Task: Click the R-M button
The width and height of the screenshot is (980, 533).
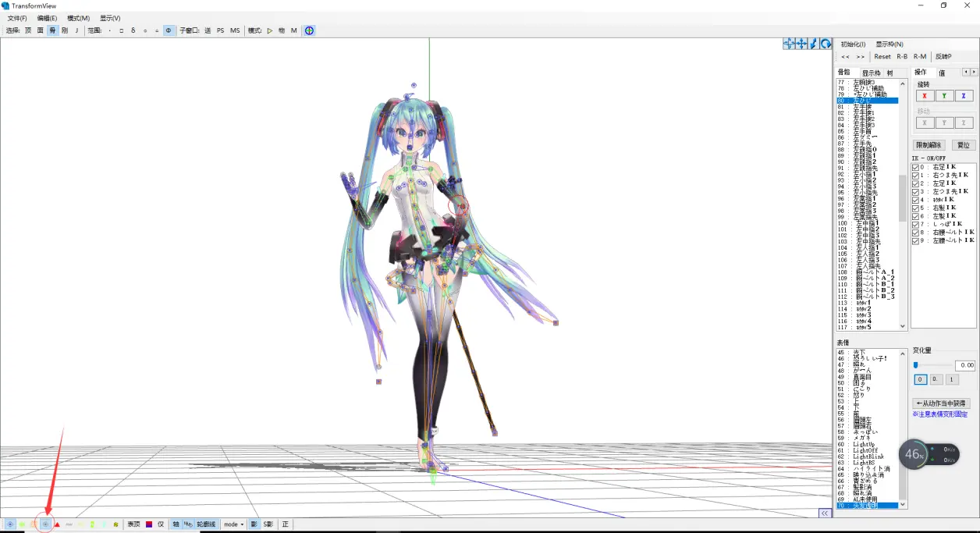Action: (x=920, y=56)
